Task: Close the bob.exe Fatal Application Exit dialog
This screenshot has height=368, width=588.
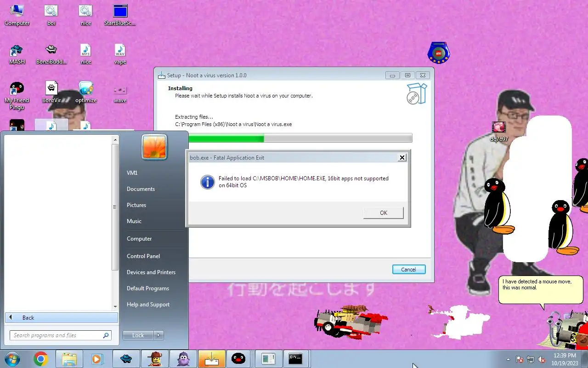Action: [x=402, y=157]
